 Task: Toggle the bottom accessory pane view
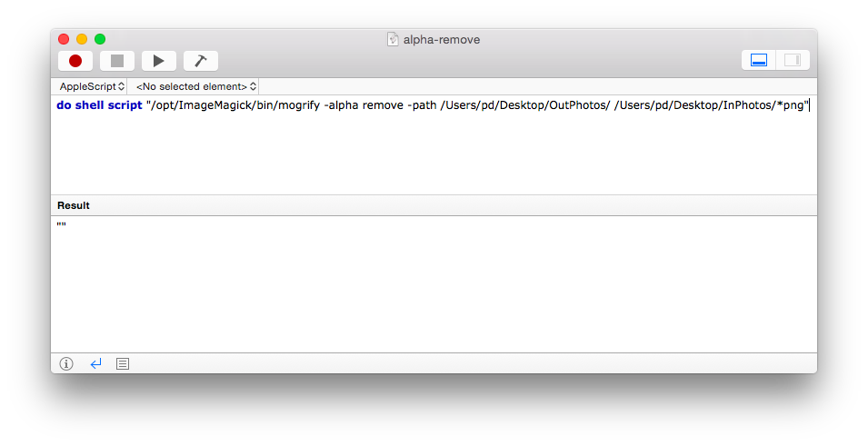click(x=759, y=60)
